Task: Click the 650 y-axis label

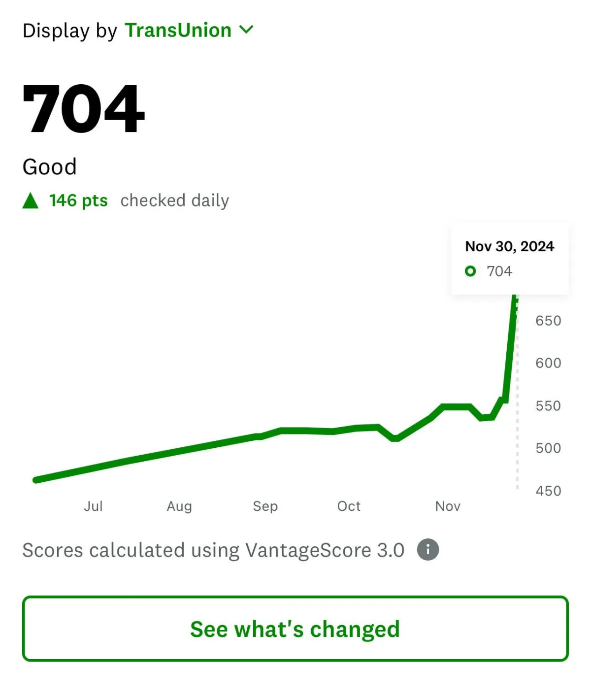Action: point(548,321)
